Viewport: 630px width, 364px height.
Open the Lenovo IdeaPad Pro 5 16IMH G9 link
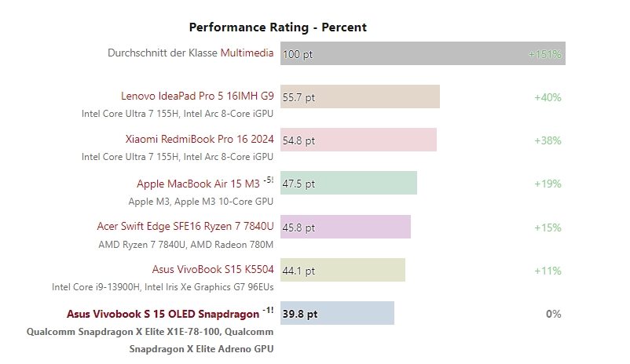[197, 96]
